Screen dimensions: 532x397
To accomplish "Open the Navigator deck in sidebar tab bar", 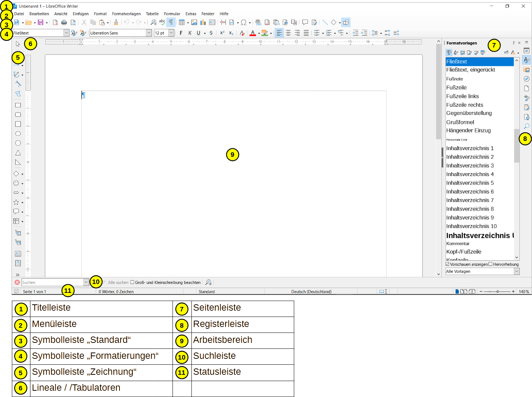I will click(526, 79).
